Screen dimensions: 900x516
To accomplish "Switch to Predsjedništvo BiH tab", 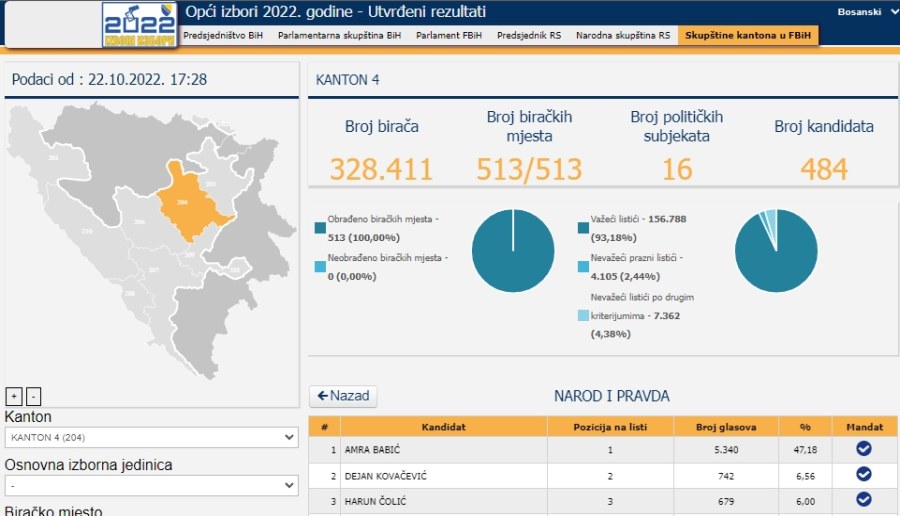I will pos(223,35).
